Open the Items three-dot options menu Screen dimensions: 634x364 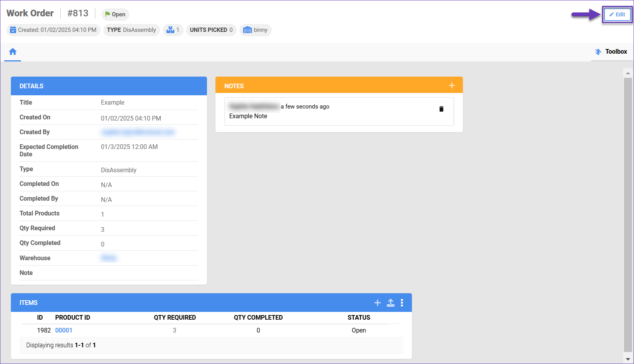tap(402, 303)
